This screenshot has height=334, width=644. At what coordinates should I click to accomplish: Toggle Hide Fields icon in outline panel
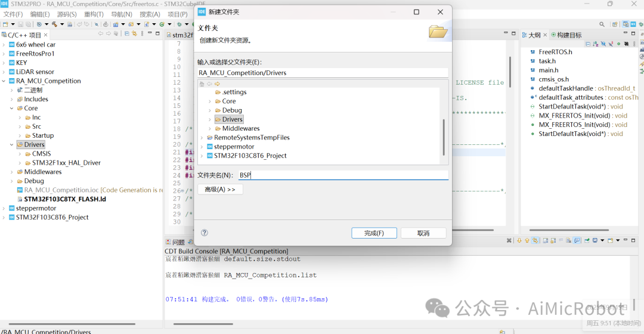[x=603, y=44]
